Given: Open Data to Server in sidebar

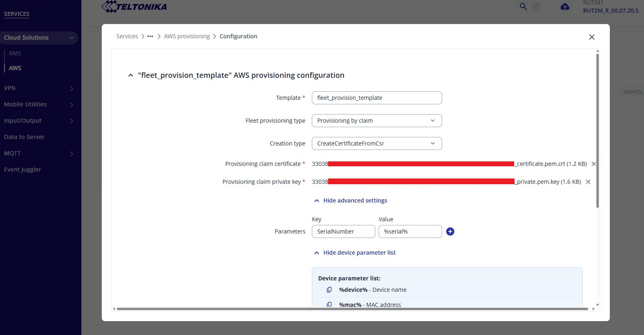Looking at the screenshot, I should (x=24, y=137).
